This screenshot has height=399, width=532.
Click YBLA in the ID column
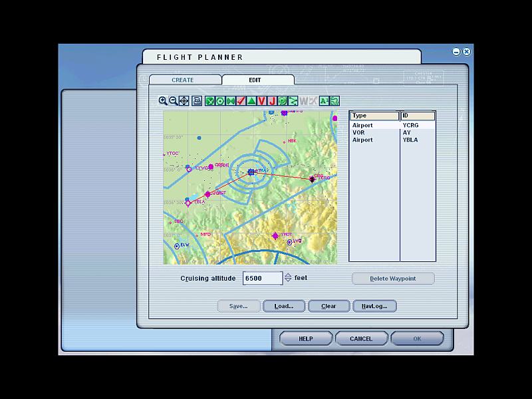410,140
